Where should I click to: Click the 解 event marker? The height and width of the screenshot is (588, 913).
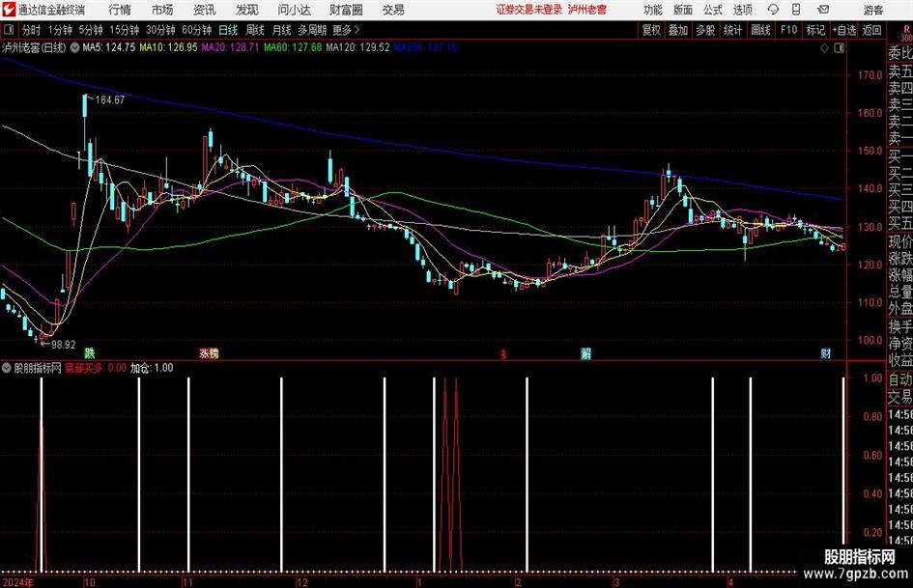coord(585,352)
